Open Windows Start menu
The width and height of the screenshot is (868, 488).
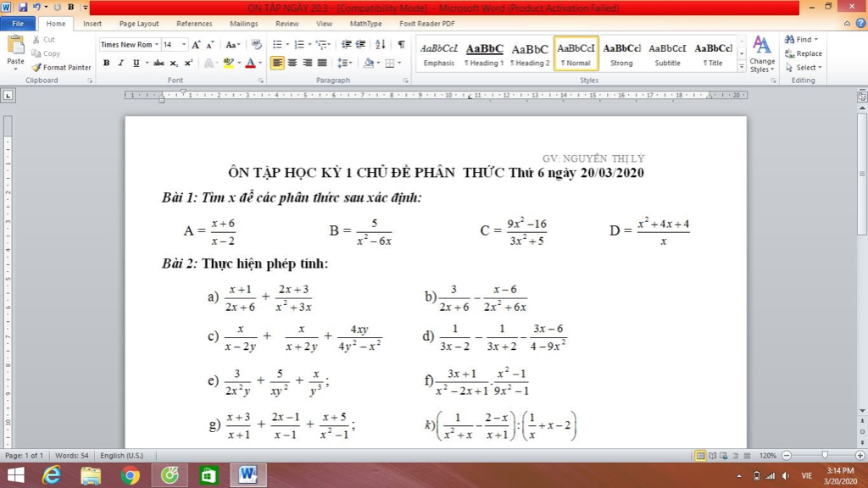tap(15, 475)
